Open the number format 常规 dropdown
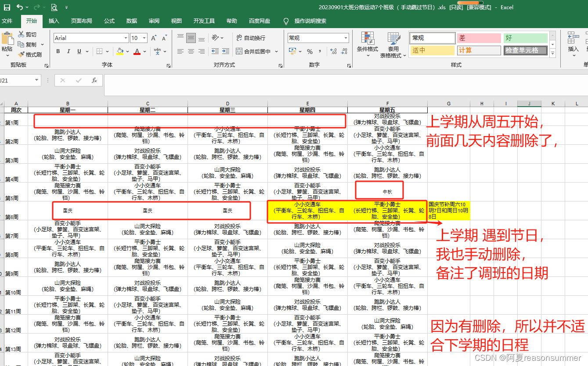The width and height of the screenshot is (588, 366). pyautogui.click(x=346, y=38)
